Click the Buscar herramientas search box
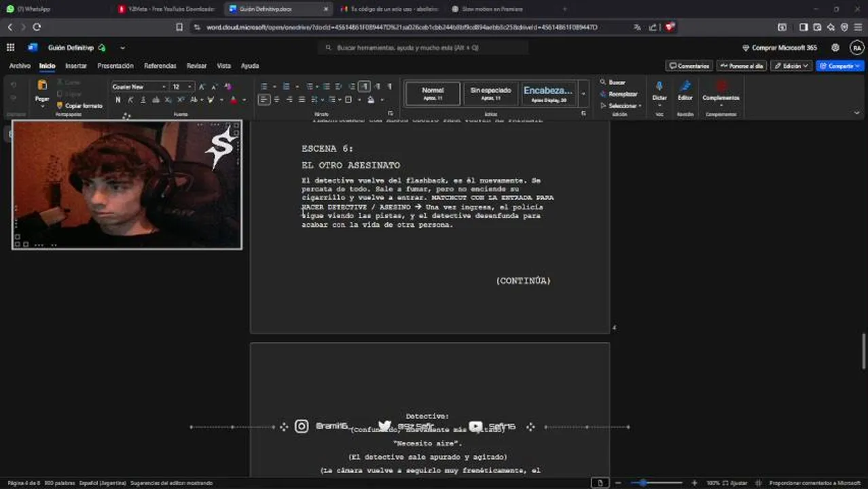 423,48
